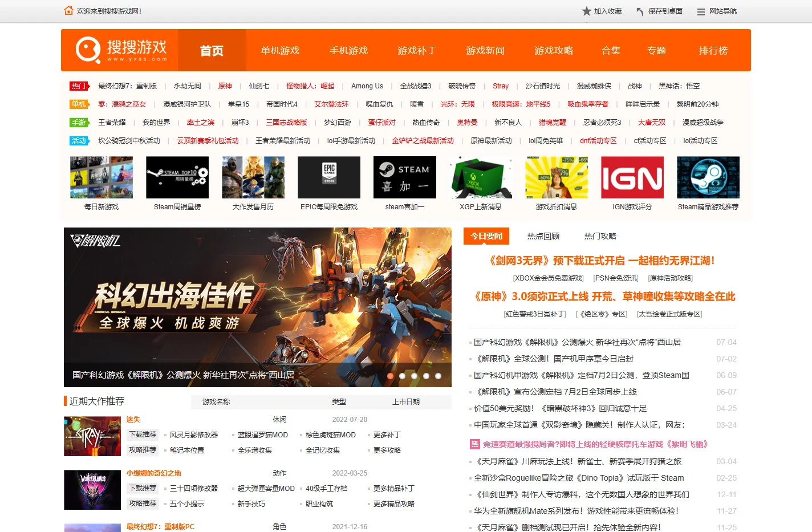Go to the 首页 nav tab
812x532 pixels.
click(x=212, y=50)
